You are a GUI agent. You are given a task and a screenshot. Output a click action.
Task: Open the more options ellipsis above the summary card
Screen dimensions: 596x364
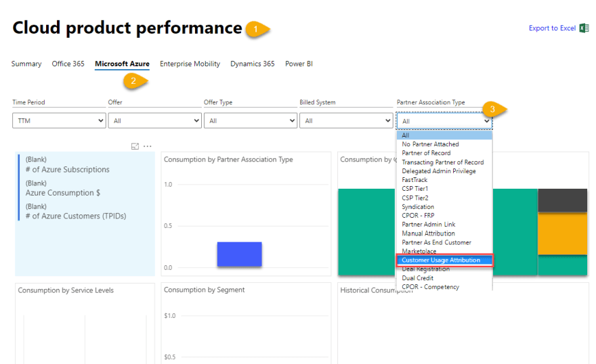point(148,146)
